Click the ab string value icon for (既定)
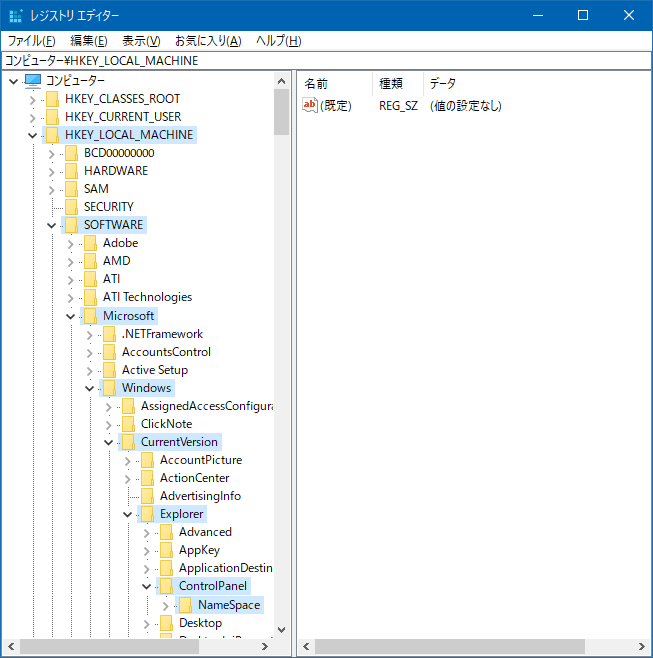653x658 pixels. [x=310, y=105]
